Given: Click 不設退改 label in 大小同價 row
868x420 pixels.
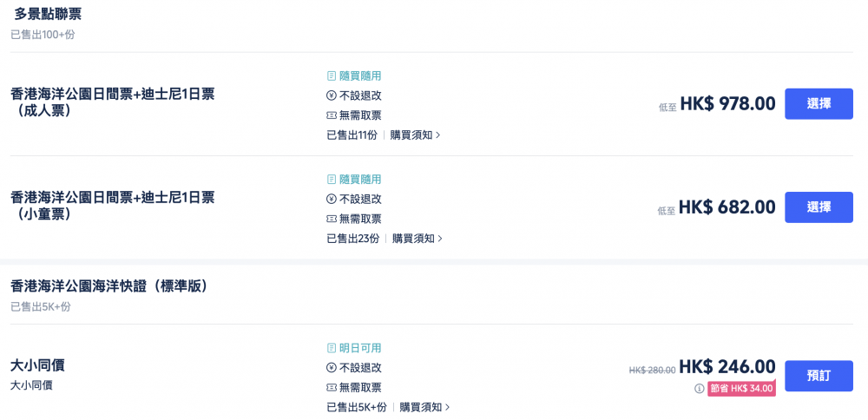Looking at the screenshot, I should (x=360, y=368).
